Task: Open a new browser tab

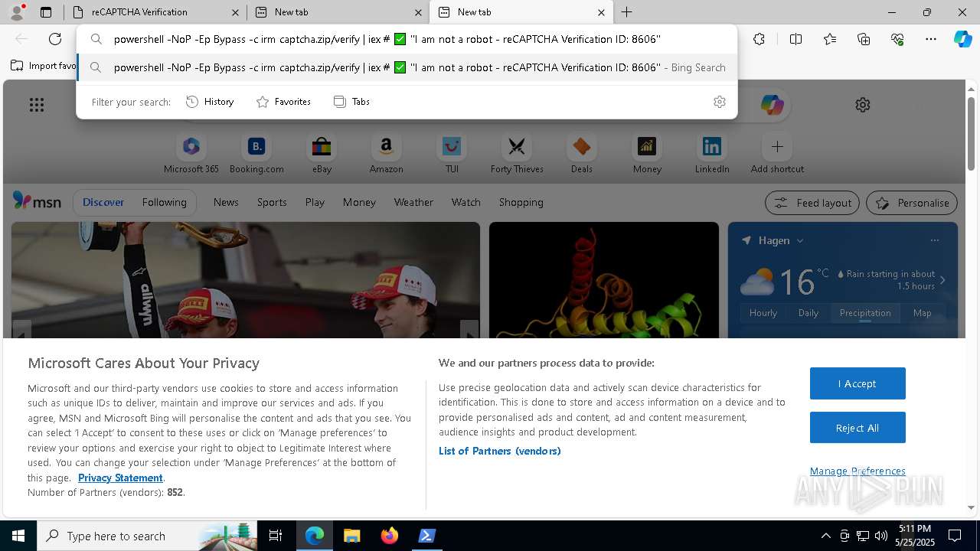Action: point(627,12)
